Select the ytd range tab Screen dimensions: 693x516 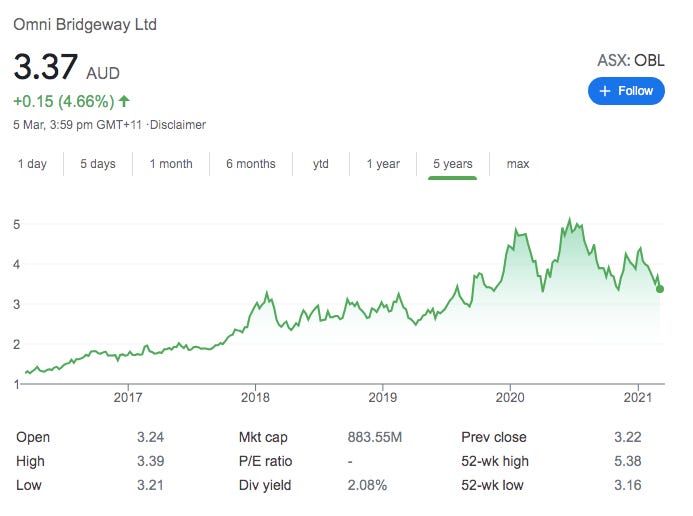click(x=321, y=164)
